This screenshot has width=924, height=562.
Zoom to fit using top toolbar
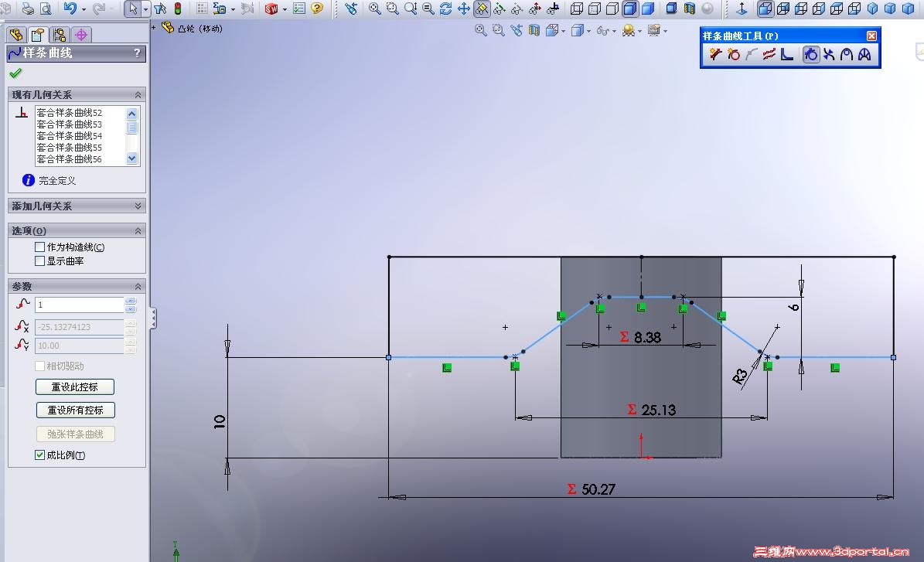(x=375, y=9)
